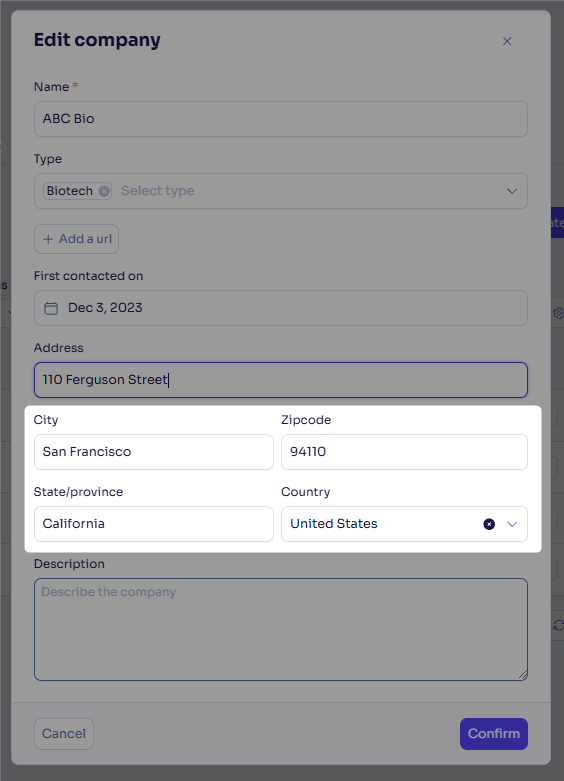Expand the Type dropdown chevron
This screenshot has height=781, width=564.
[512, 191]
